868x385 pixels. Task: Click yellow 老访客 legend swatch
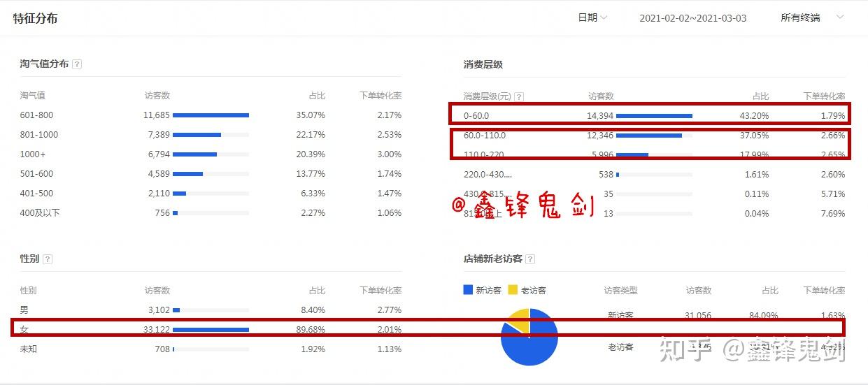(513, 290)
